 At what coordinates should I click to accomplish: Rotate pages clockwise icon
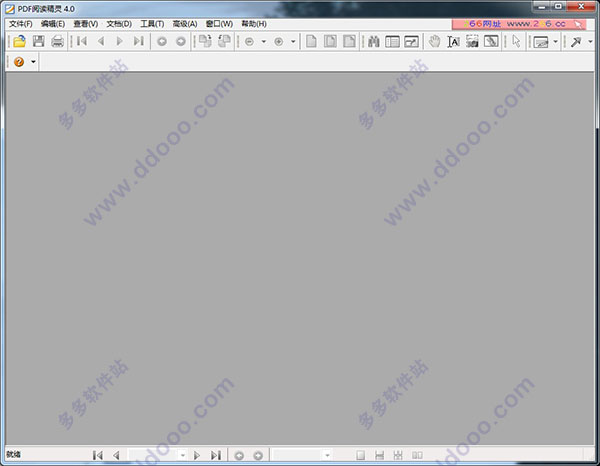205,41
